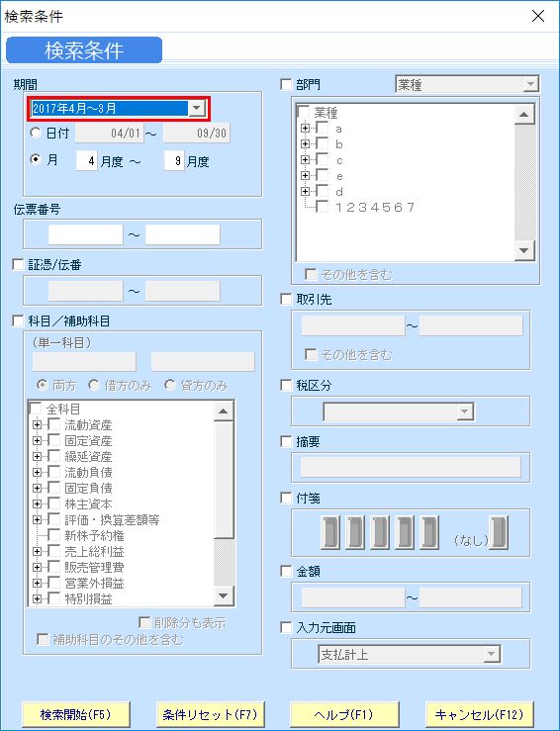Select the (なし) sticky note icon

pos(499,532)
